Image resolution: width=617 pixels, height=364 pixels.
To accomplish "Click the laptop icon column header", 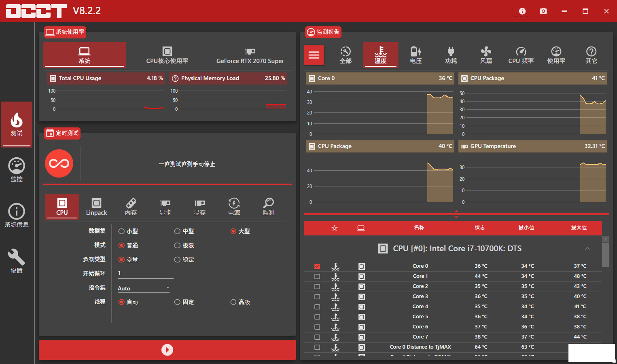I will pos(361,228).
